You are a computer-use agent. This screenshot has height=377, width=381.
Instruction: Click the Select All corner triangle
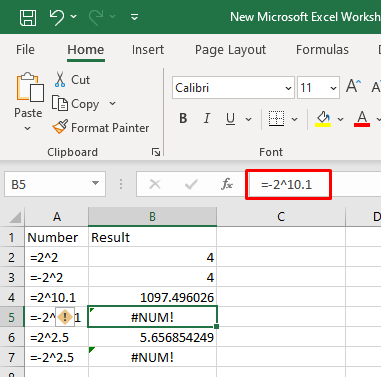tap(15, 217)
